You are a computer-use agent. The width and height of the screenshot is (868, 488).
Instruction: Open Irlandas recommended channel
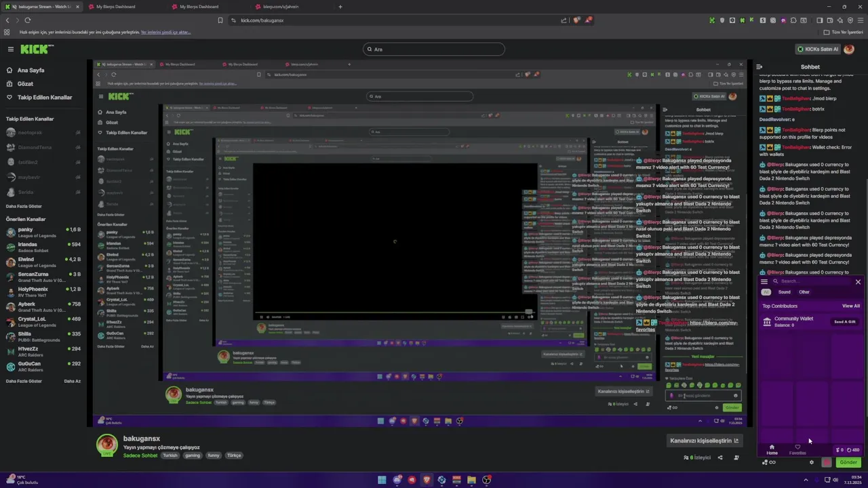tap(42, 247)
